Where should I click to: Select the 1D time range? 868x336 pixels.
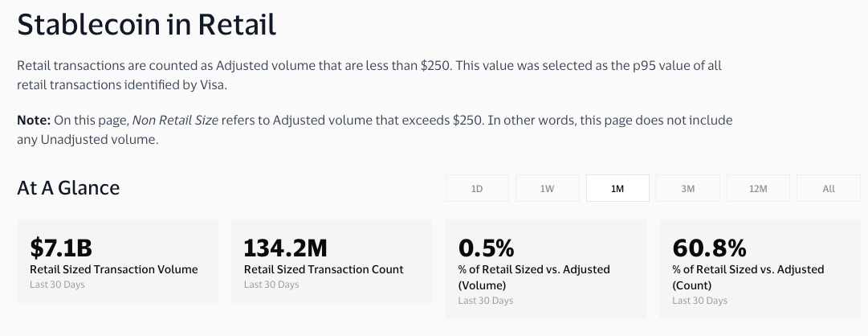click(476, 188)
